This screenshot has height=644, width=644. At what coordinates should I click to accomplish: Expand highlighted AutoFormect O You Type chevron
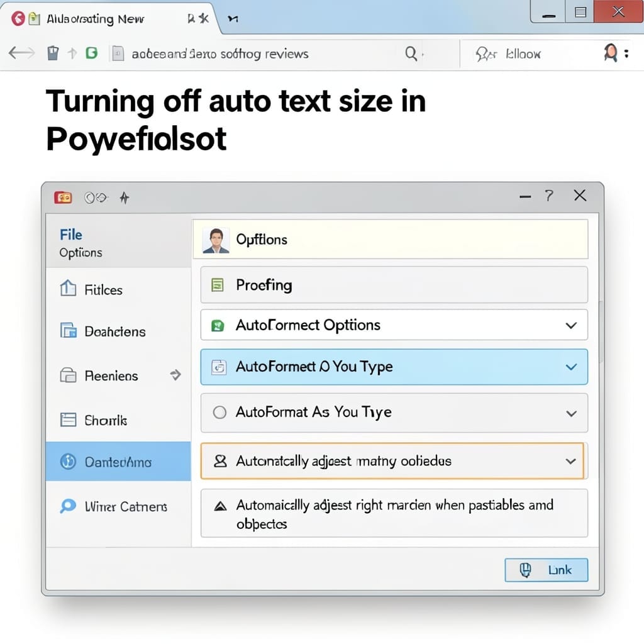coord(571,367)
